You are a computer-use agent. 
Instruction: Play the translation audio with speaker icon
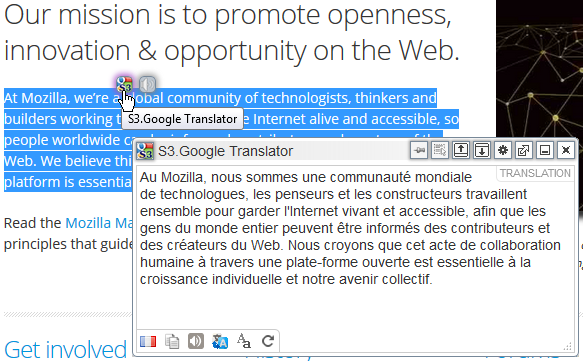(x=196, y=341)
